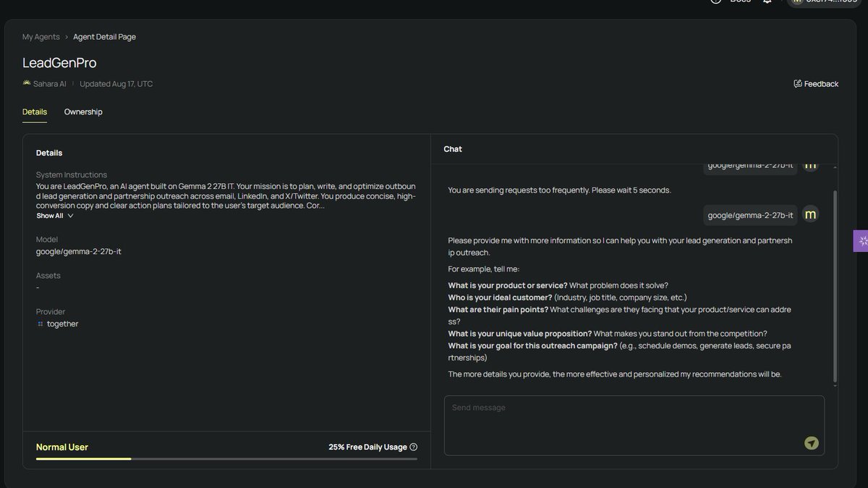Screen dimensions: 868x488
Task: Switch to the Ownership tab
Action: (x=83, y=112)
